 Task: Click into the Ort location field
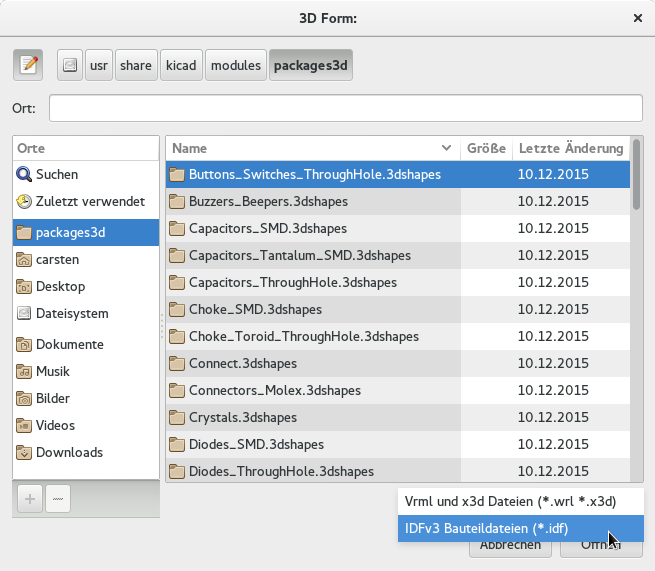coord(345,107)
